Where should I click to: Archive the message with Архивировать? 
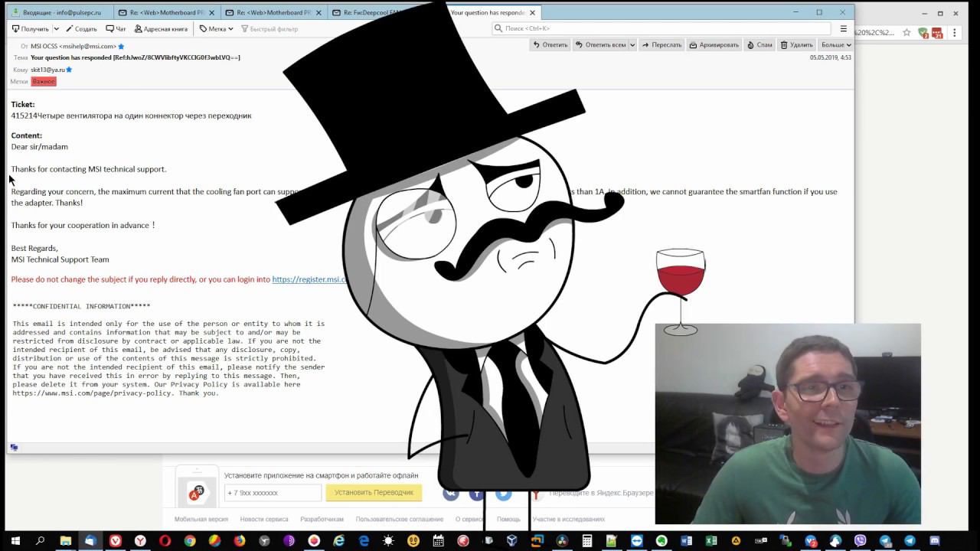click(714, 45)
